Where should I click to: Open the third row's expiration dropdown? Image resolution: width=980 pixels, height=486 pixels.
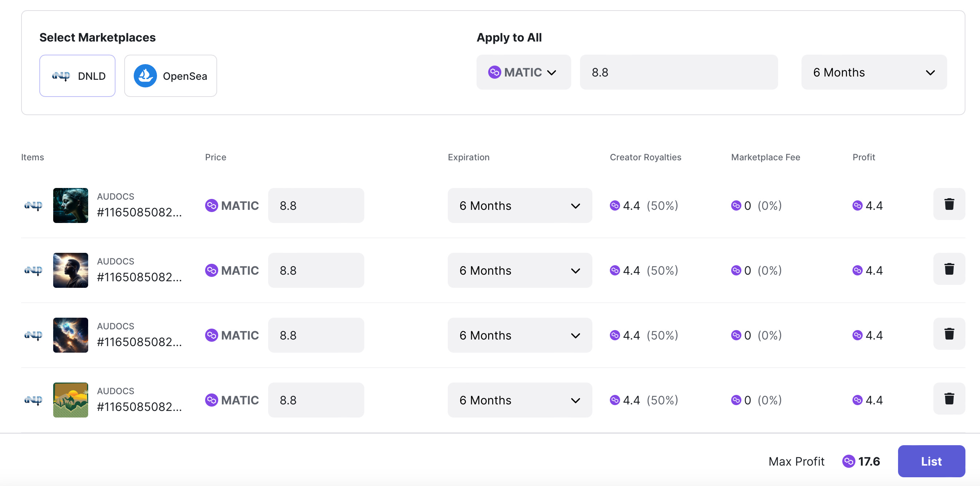coord(519,335)
